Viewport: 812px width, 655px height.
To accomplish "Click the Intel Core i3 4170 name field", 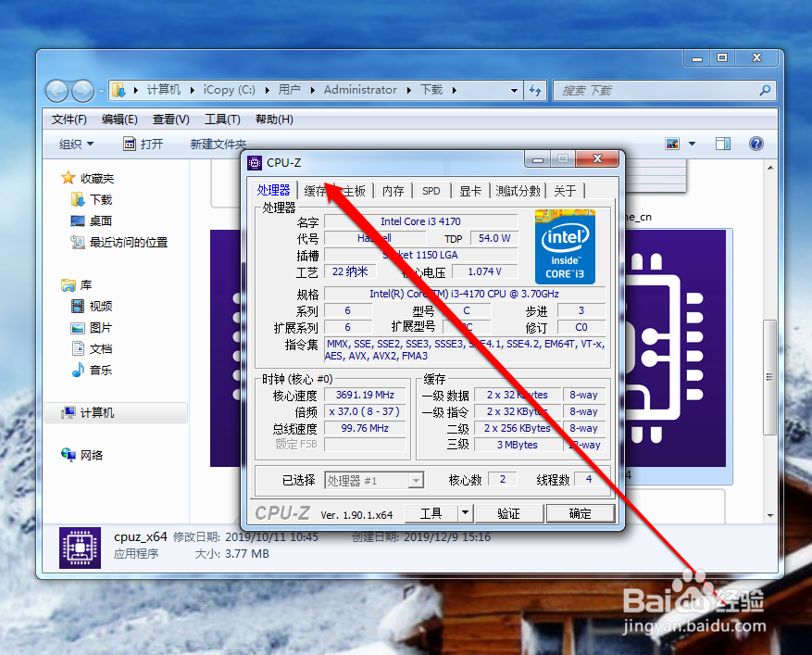I will 420,221.
